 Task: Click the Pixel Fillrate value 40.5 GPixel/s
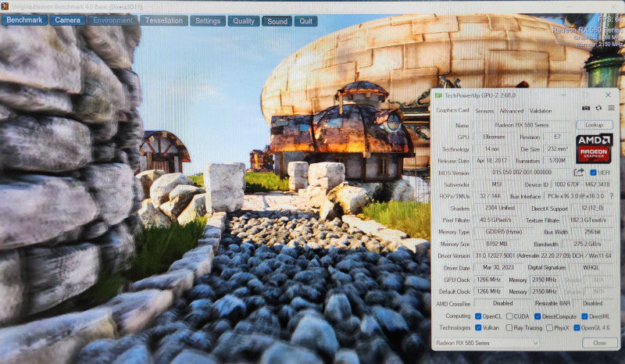[495, 219]
